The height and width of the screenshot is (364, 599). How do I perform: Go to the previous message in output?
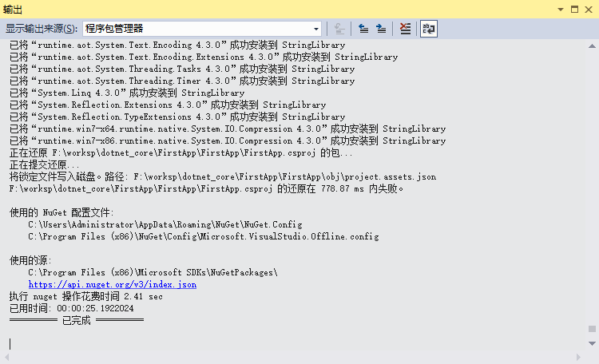point(363,29)
